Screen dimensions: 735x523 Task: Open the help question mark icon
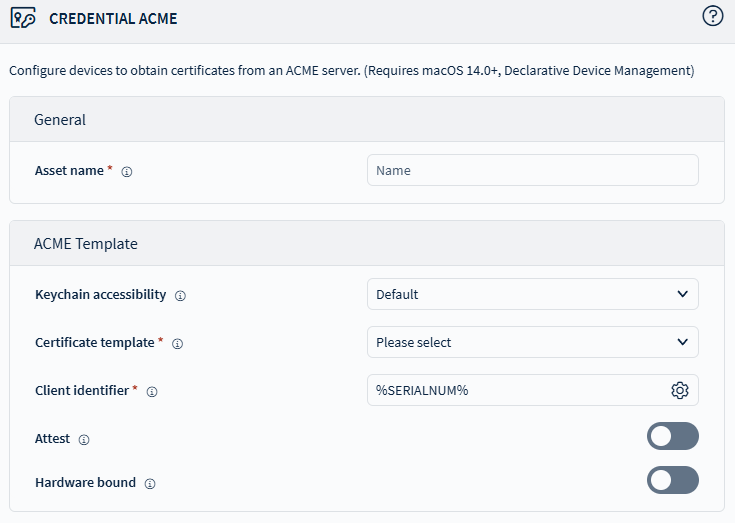point(713,16)
